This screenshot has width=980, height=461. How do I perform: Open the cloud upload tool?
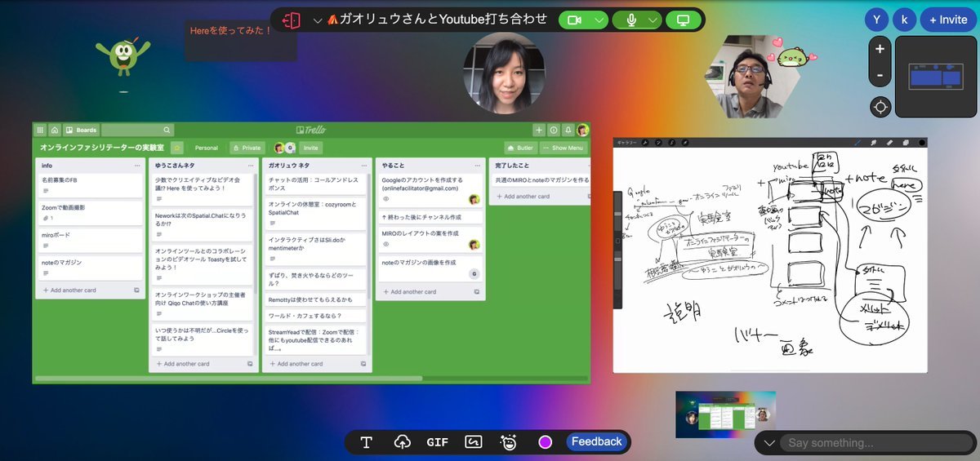[x=402, y=442]
